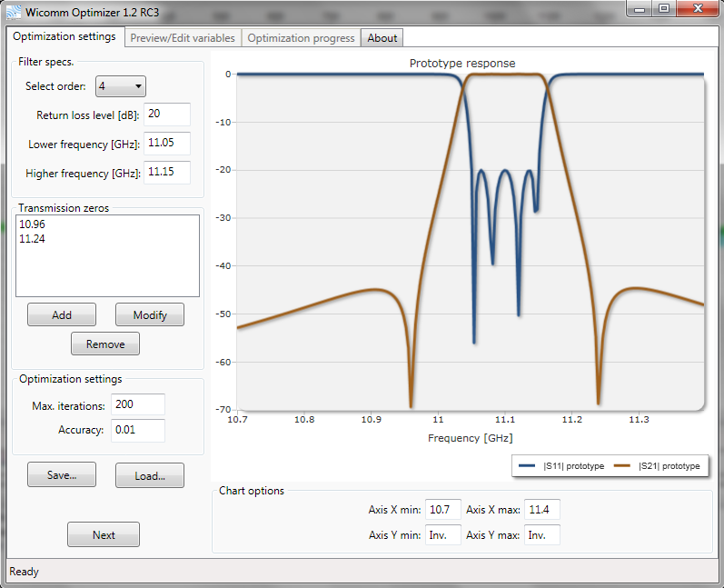Click the |S21| prototype legend entry
Image resolution: width=724 pixels, height=588 pixels.
657,466
